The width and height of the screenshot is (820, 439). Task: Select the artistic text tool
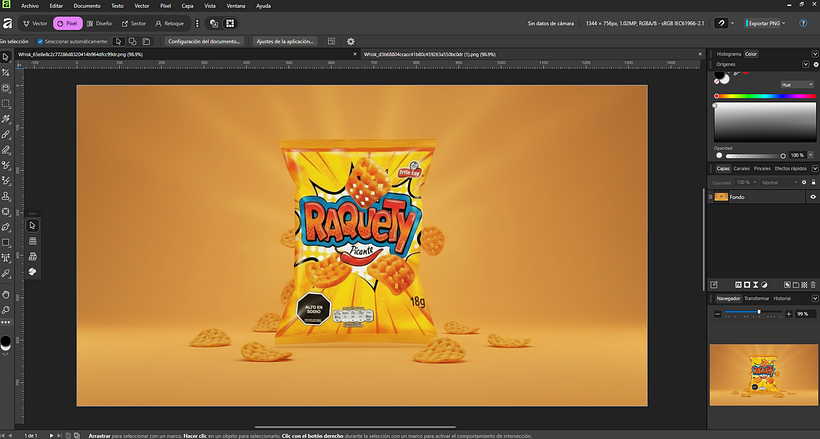6,258
